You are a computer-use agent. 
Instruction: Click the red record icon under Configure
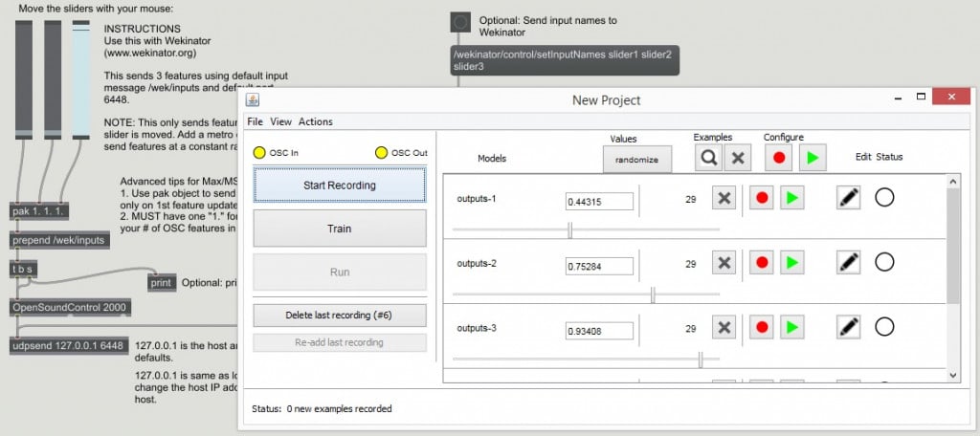pos(778,159)
